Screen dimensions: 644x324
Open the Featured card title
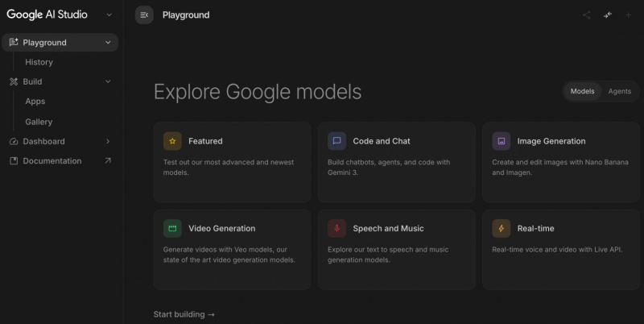pyautogui.click(x=205, y=141)
